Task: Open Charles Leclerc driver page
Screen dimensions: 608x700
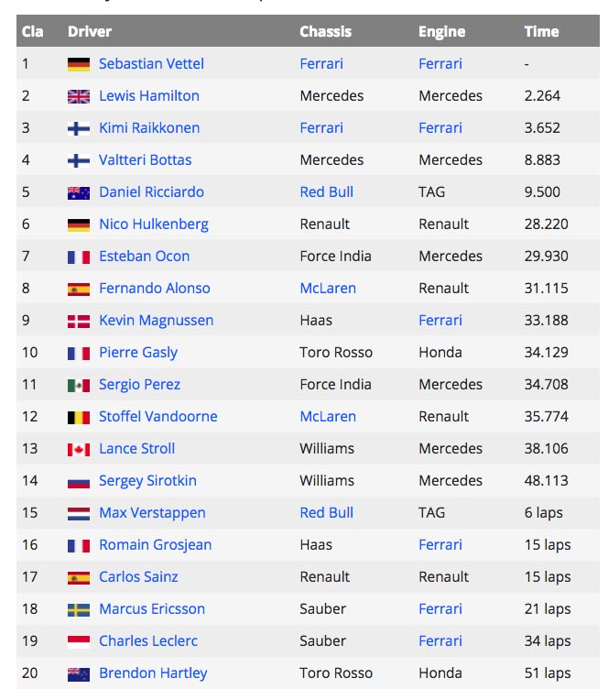Action: 148,641
